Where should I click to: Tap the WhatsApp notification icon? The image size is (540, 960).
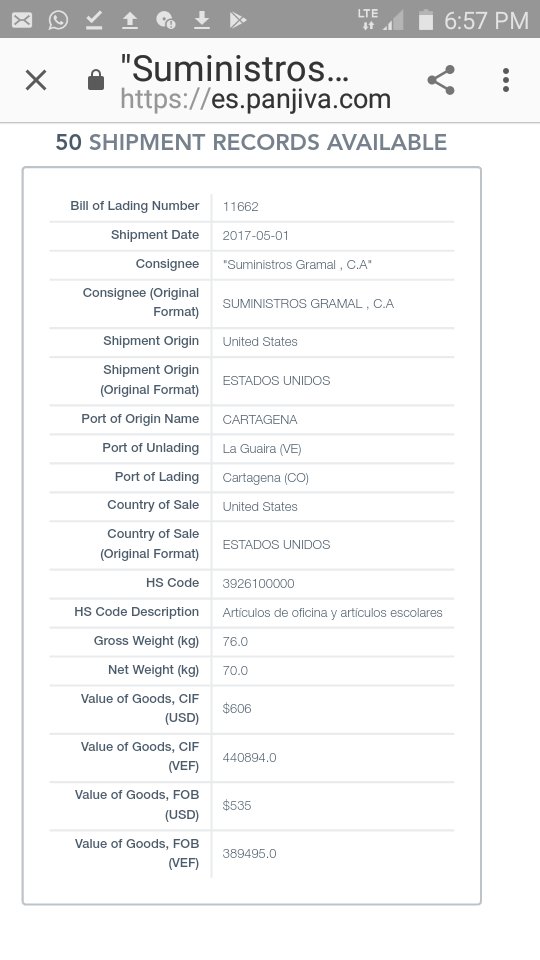pos(58,20)
